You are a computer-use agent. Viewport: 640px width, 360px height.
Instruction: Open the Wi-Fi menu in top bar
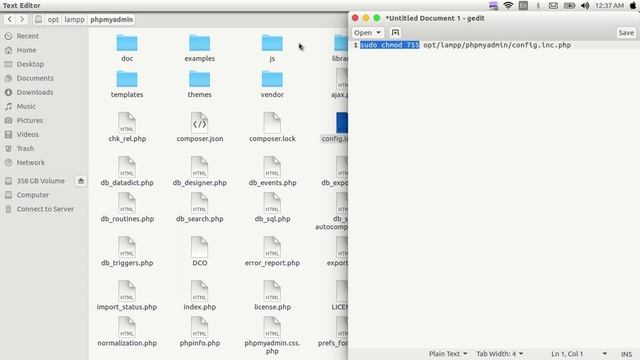point(508,5)
